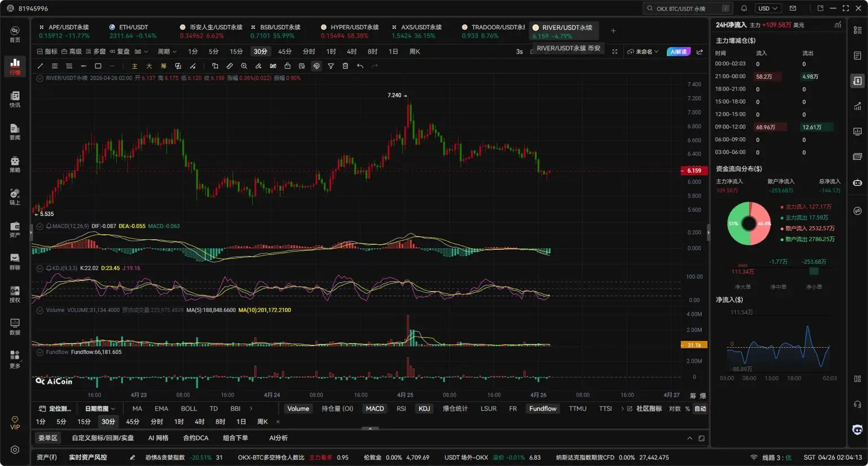
Task: Open the 链上 on-chain sidebar icon
Action: pos(15,196)
